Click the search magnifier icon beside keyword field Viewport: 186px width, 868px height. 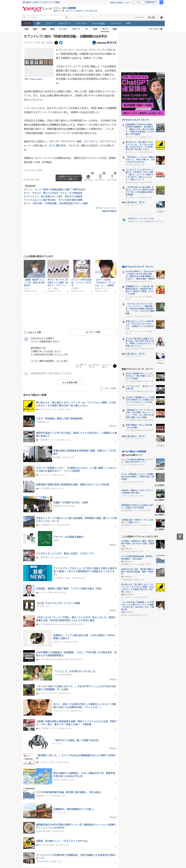(x=66, y=18)
